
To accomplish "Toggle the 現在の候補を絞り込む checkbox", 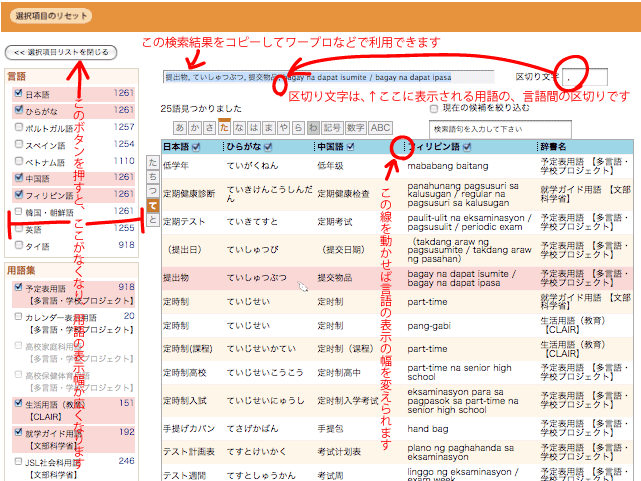I will click(434, 107).
